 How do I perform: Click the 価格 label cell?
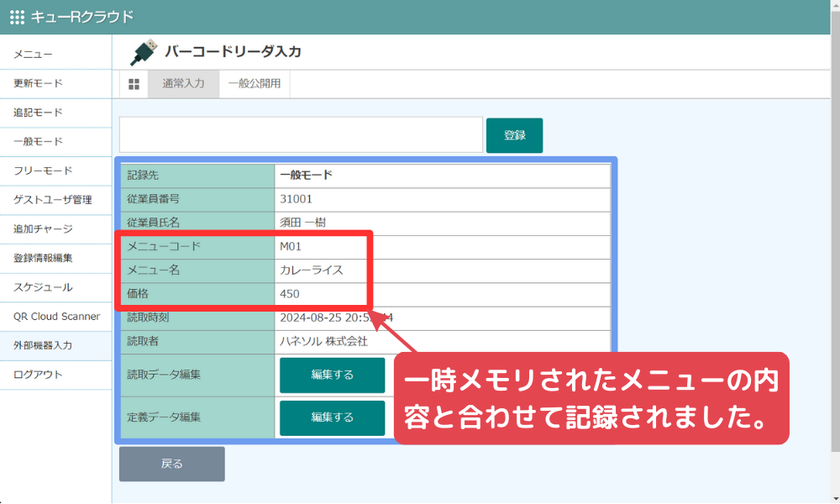coord(197,295)
